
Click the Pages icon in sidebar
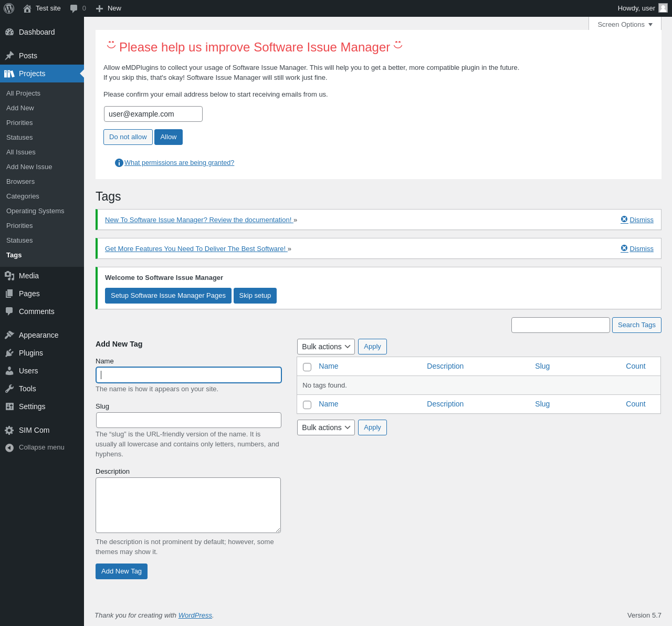[9, 294]
